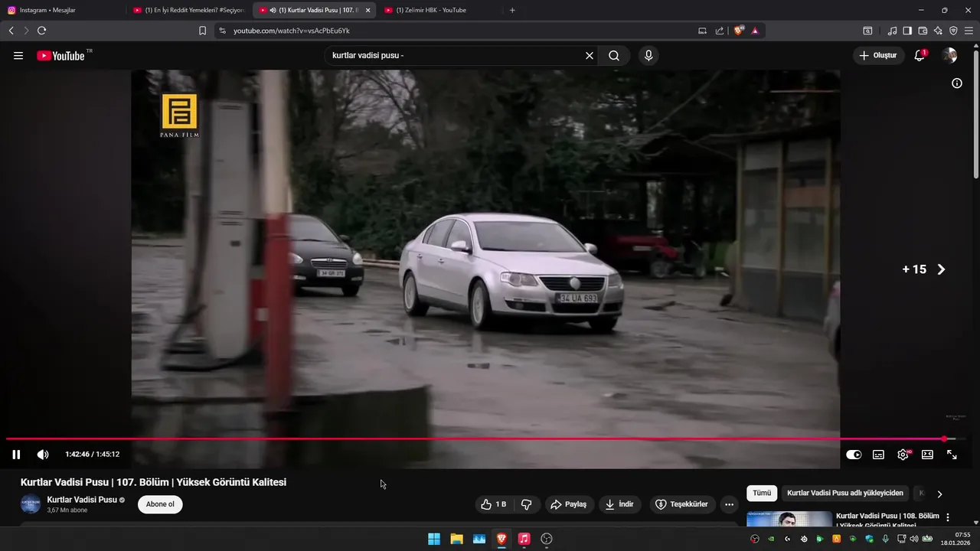This screenshot has height=551, width=980.
Task: Switch to En İyi Reddit Yemekleri tab
Action: tap(188, 10)
